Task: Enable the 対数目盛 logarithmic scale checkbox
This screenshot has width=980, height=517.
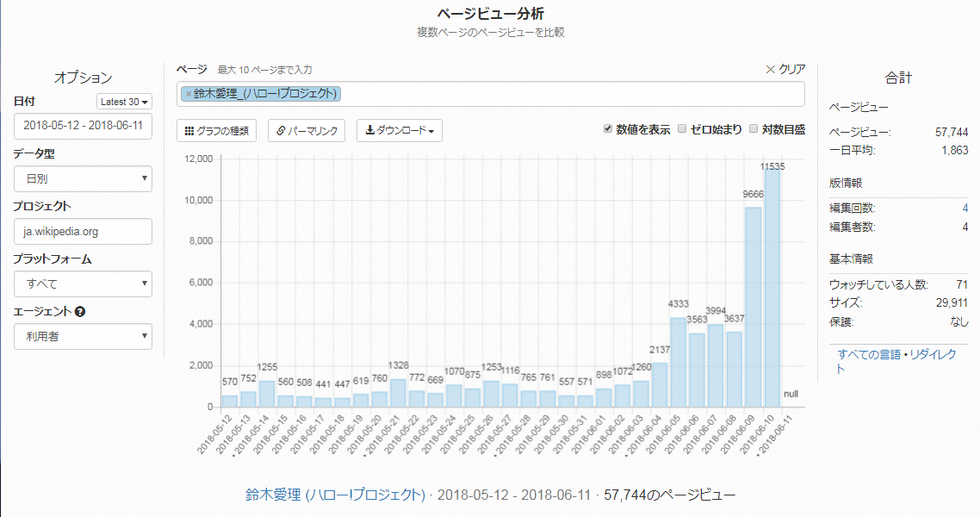Action: coord(754,129)
